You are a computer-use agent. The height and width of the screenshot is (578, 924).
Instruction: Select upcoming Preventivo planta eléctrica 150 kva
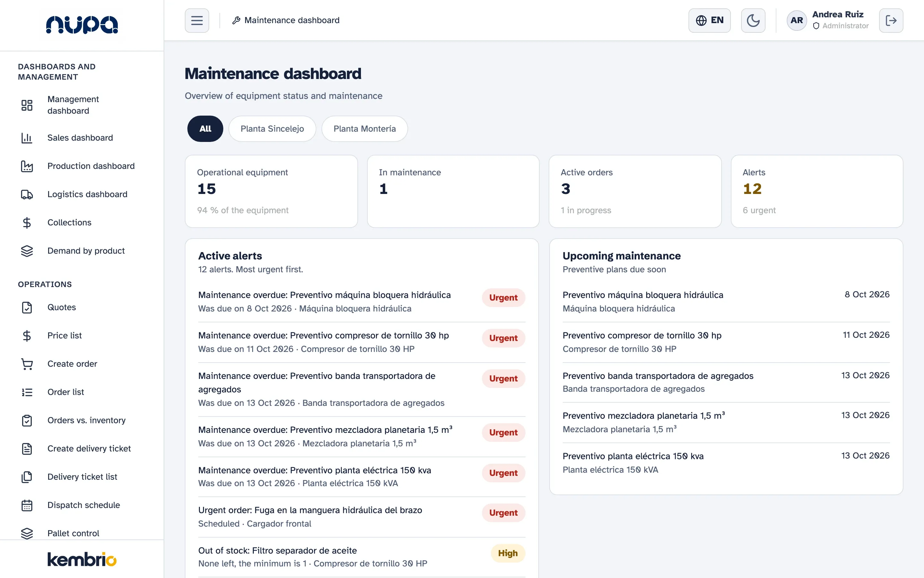click(x=726, y=462)
